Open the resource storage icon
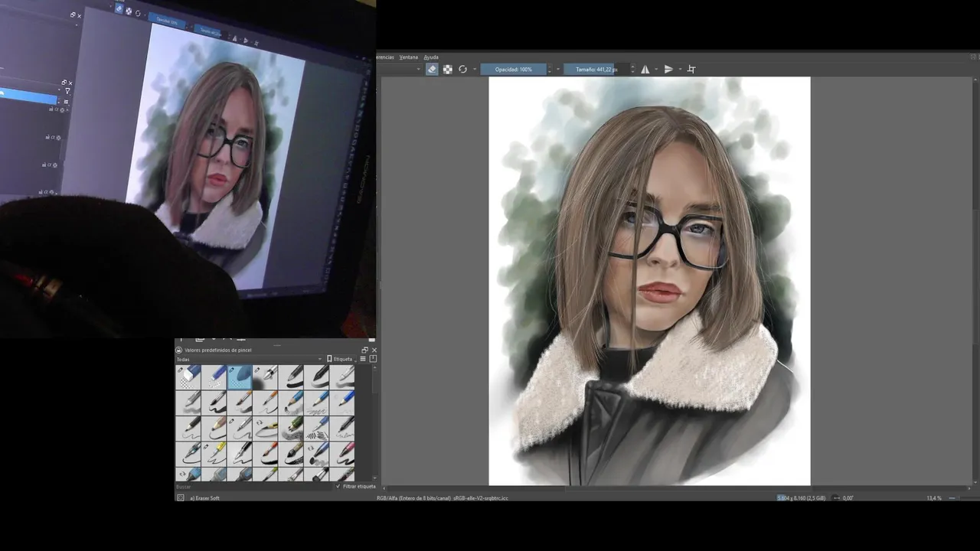This screenshot has width=980, height=551. (373, 359)
